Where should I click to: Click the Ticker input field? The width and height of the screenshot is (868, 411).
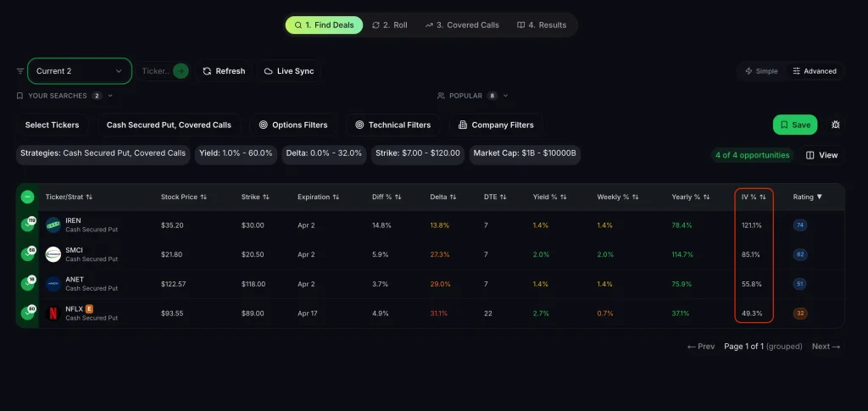pos(155,71)
